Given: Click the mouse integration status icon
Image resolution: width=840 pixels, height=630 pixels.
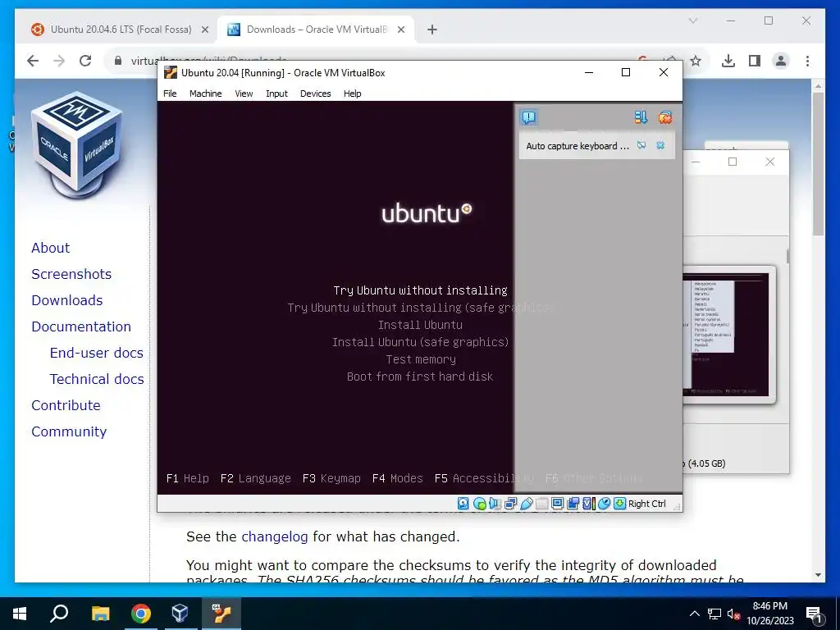Looking at the screenshot, I should pos(604,504).
